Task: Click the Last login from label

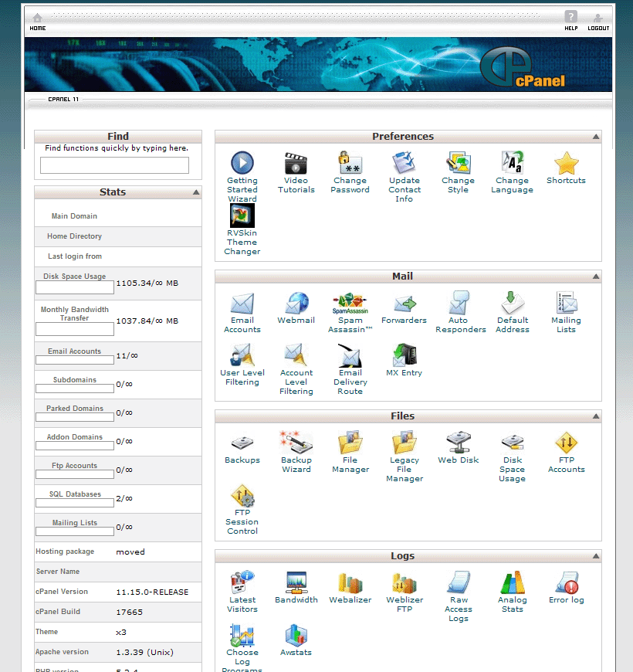Action: point(75,256)
